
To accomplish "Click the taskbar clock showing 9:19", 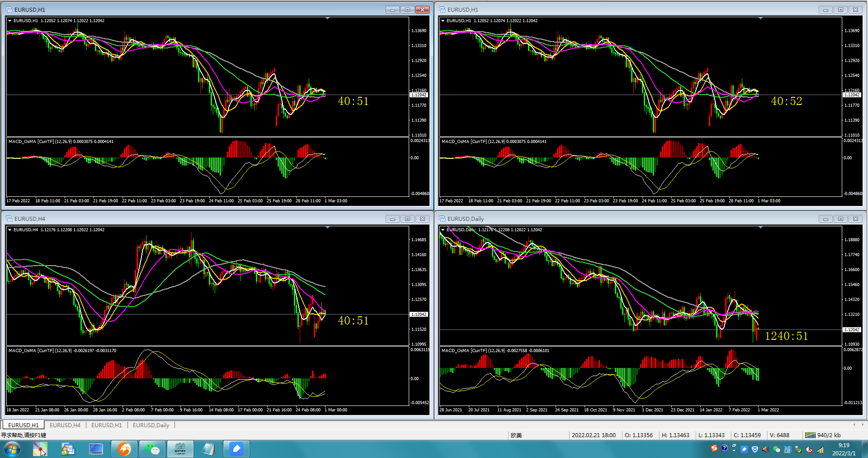I will coord(844,449).
